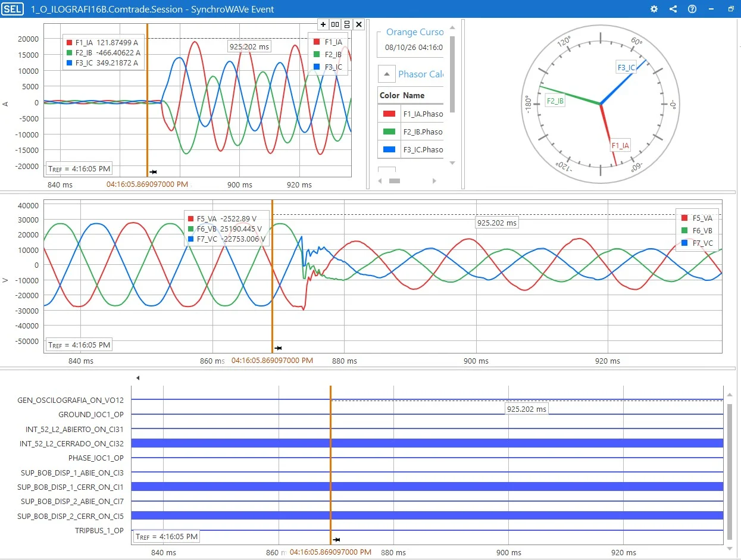
Task: Toggle F5_VA in voltage chart legend
Action: point(696,218)
